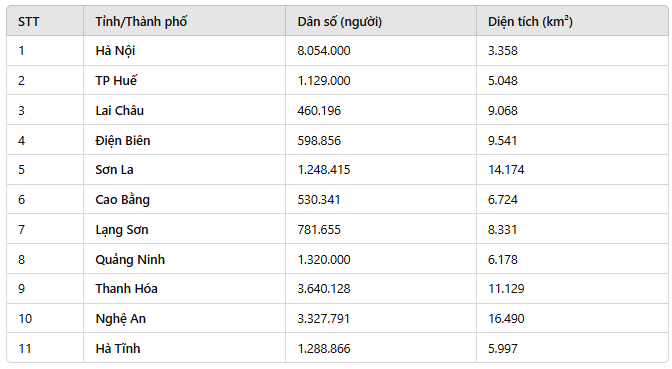
Task: Select Thanh Hóa population 3.640.128
Action: tap(324, 289)
